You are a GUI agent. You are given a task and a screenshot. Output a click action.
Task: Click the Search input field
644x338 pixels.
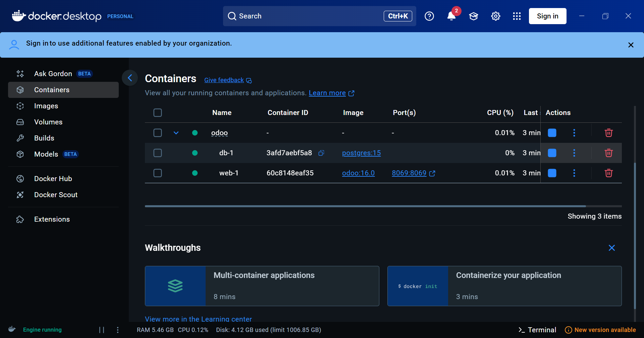[320, 16]
